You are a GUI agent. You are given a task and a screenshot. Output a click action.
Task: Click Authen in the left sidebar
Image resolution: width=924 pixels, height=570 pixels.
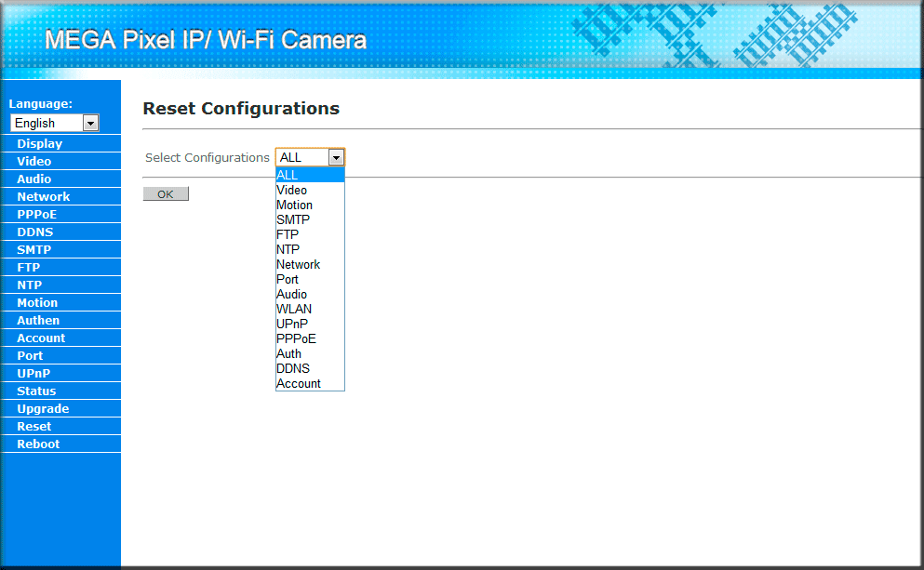coord(38,321)
